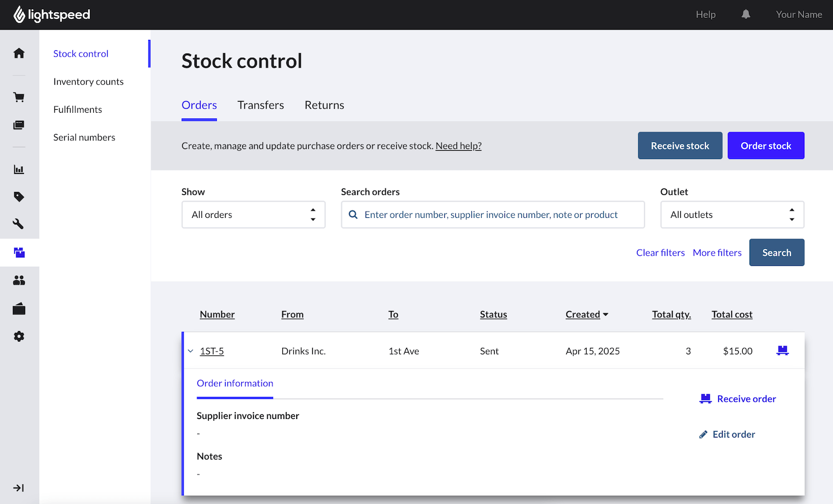Switch to the Returns tab

click(x=324, y=105)
